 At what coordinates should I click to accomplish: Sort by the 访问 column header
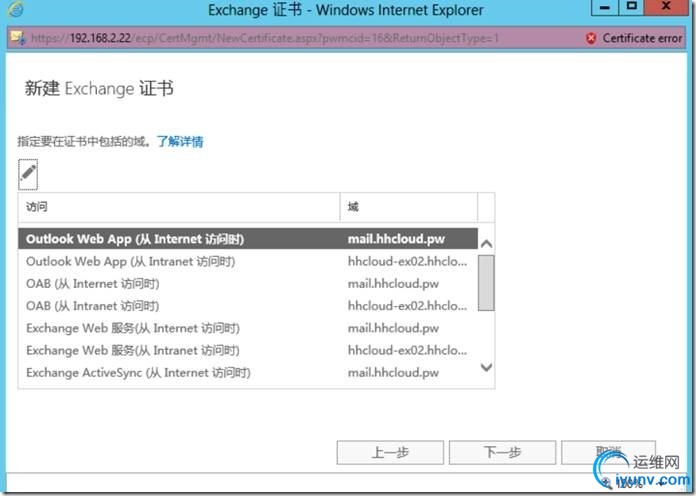(x=179, y=207)
